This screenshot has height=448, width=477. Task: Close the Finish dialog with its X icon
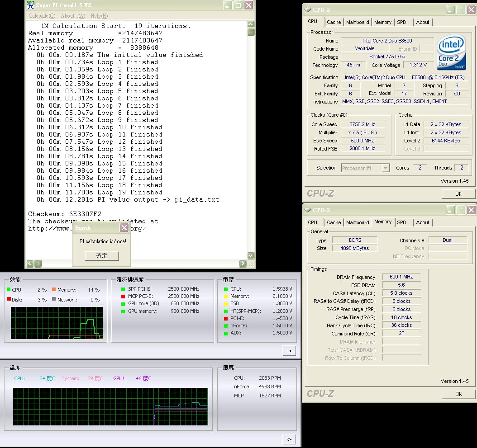(124, 228)
